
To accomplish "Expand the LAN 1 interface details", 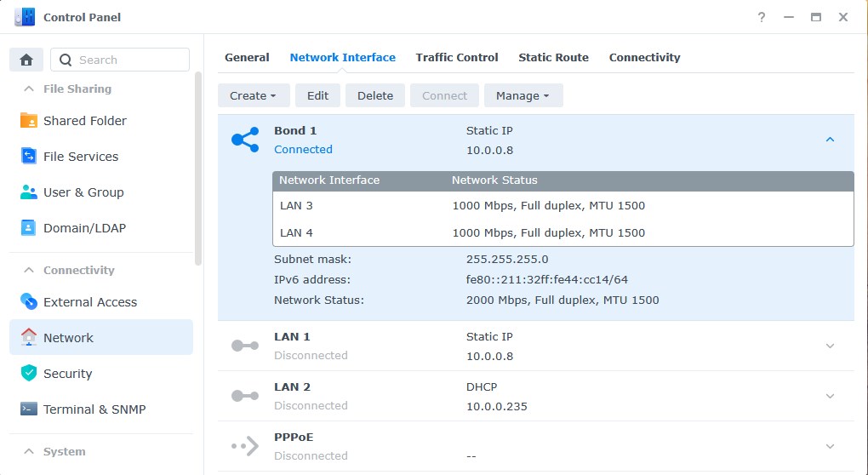I will pos(831,346).
